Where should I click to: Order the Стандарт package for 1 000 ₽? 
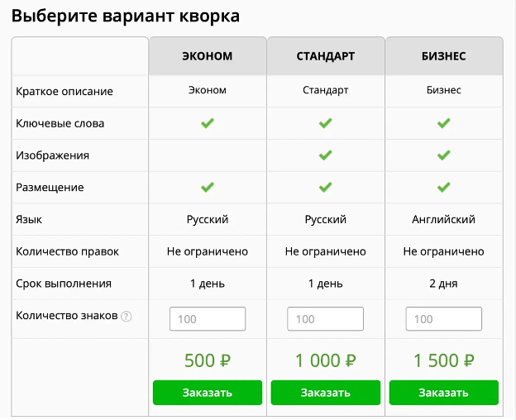tap(326, 392)
